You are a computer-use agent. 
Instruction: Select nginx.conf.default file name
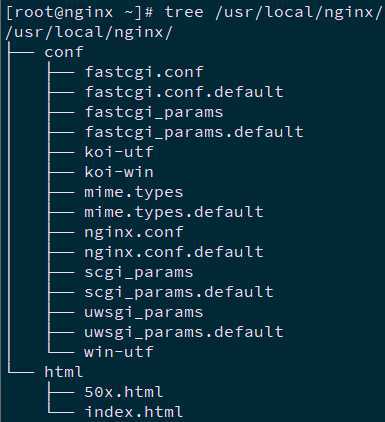point(174,252)
